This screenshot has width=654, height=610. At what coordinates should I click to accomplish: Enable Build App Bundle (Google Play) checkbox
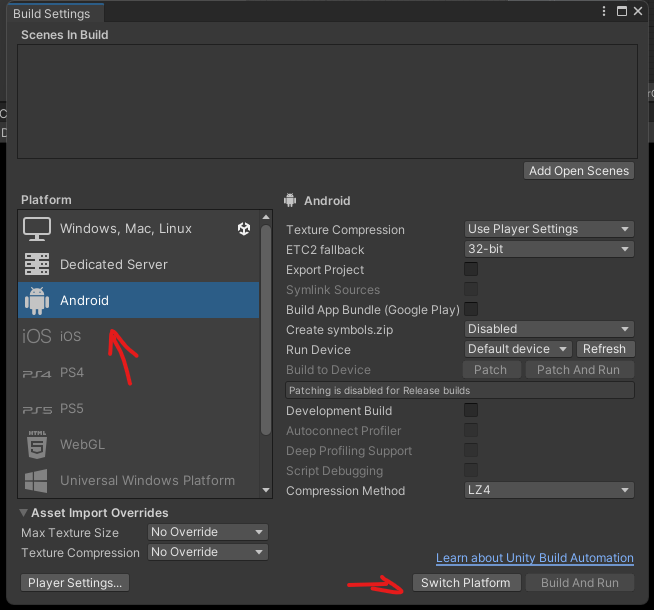pos(471,309)
